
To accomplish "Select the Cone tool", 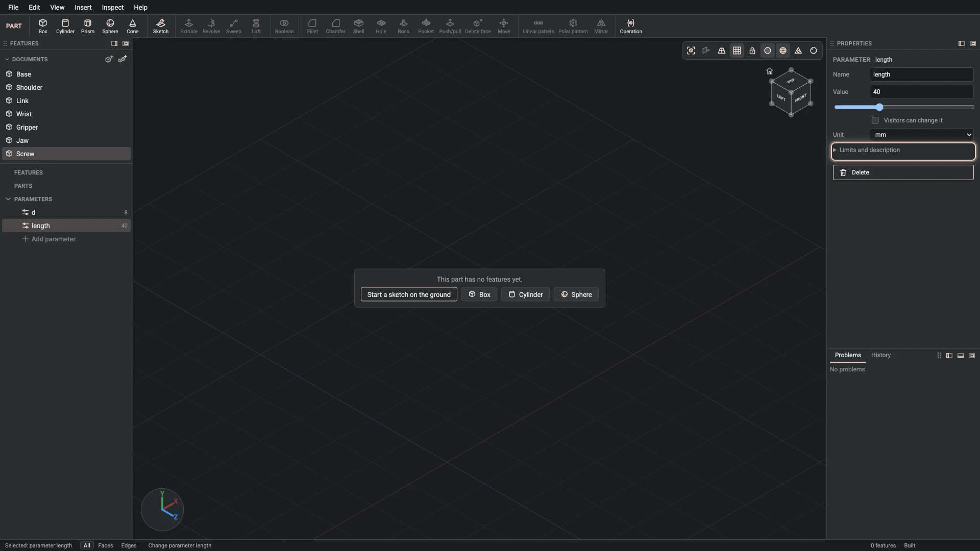I will [133, 26].
